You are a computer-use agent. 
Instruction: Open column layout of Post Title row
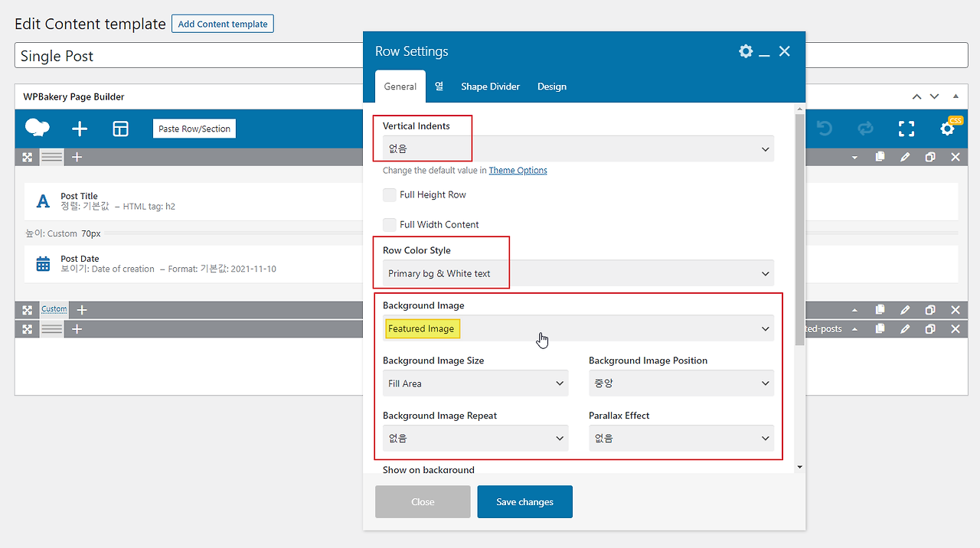52,157
